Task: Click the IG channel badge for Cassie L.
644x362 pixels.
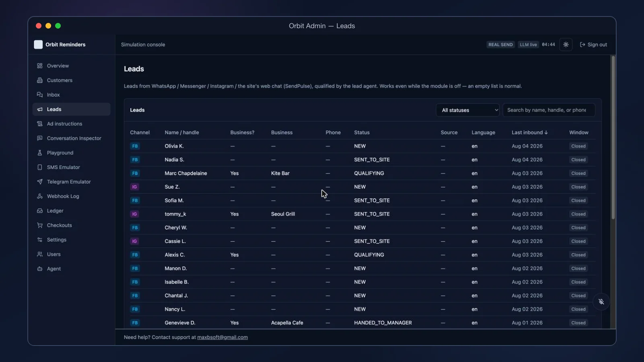Action: [134, 241]
